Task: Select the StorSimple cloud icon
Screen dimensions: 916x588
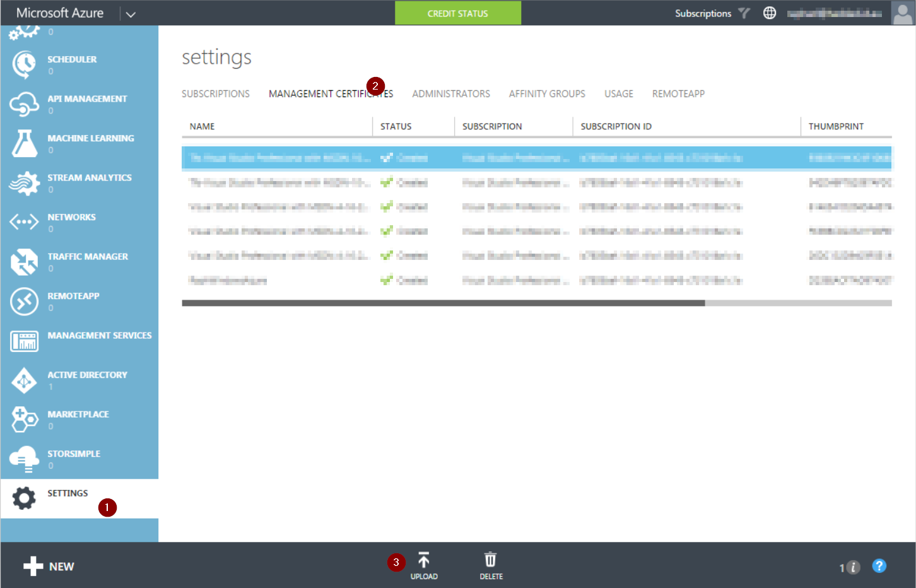Action: [24, 459]
